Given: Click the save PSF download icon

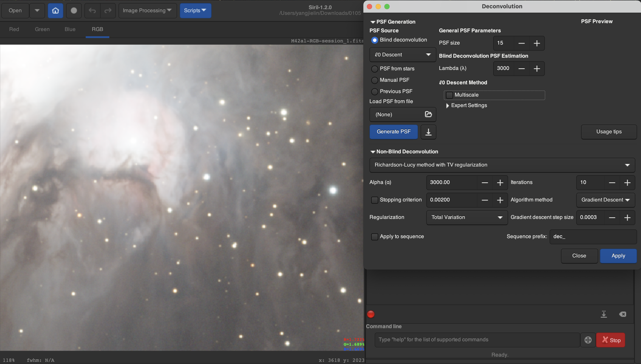Looking at the screenshot, I should pos(428,132).
